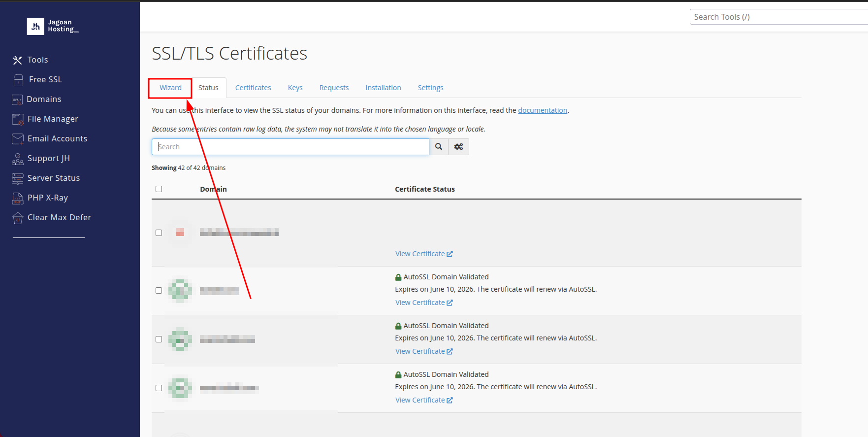The height and width of the screenshot is (437, 868).
Task: Click the Jagoan Hosting logo
Action: tap(53, 26)
